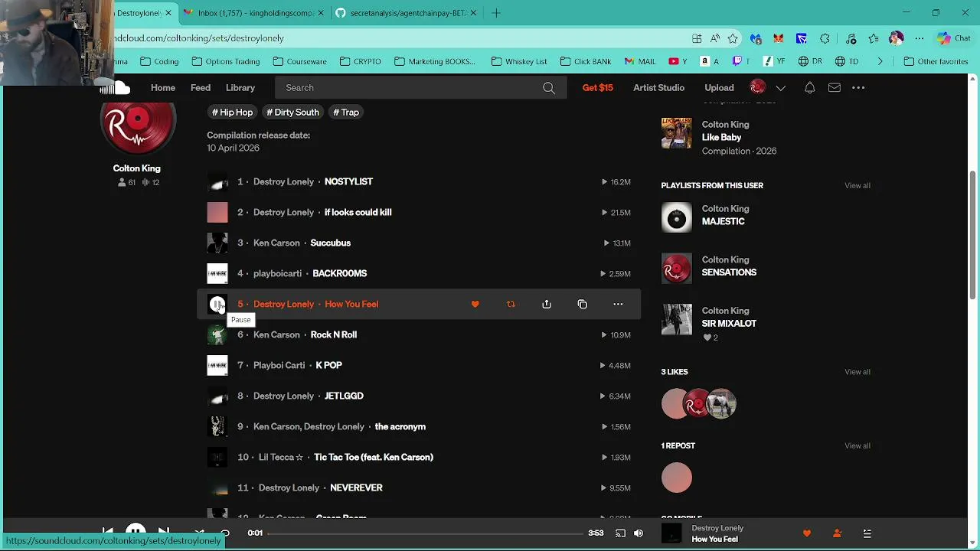Open a new browser tab
The width and height of the screenshot is (980, 551).
pos(496,13)
